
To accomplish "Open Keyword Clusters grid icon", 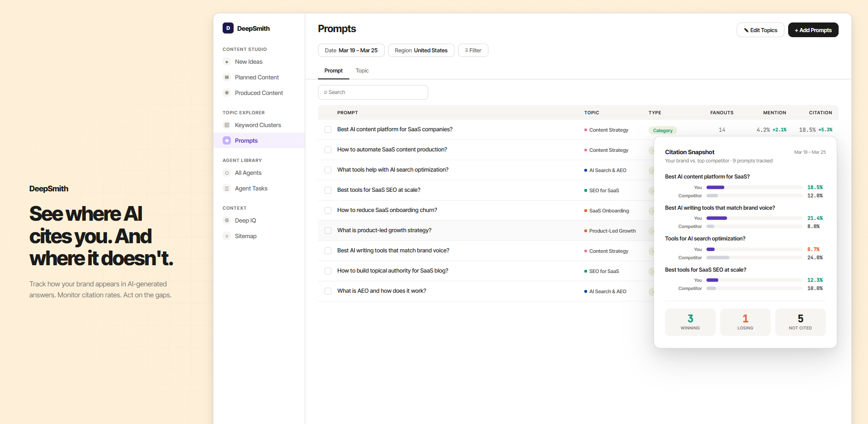I will point(227,125).
